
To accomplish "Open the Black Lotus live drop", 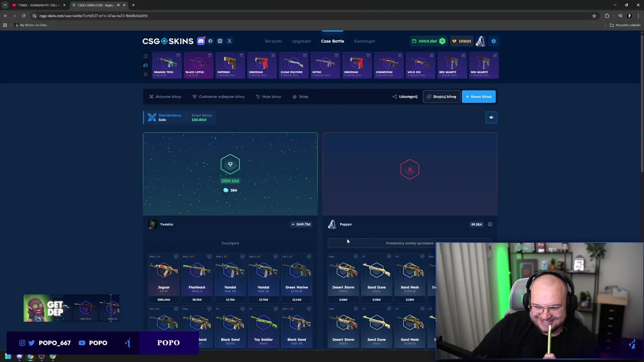I will point(198,65).
